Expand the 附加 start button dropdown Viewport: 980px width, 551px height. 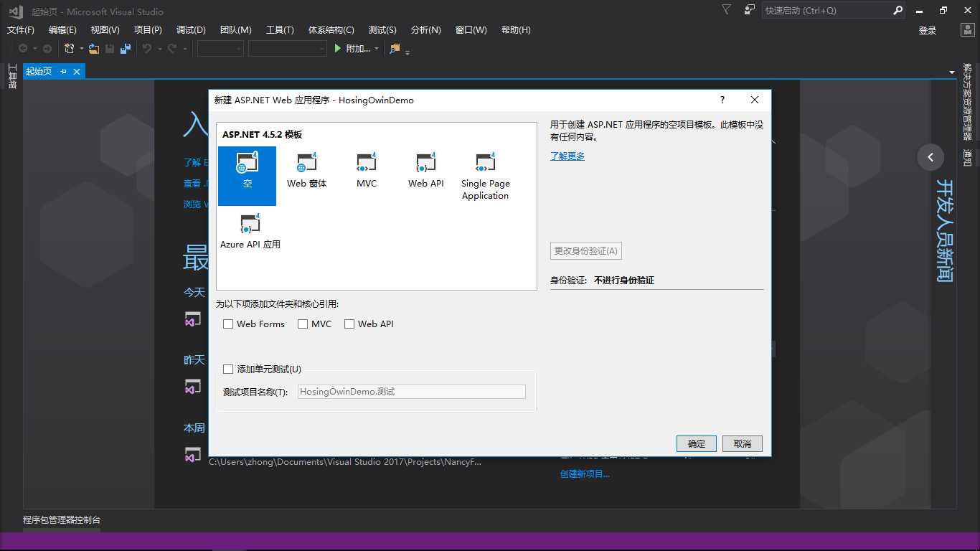point(377,49)
